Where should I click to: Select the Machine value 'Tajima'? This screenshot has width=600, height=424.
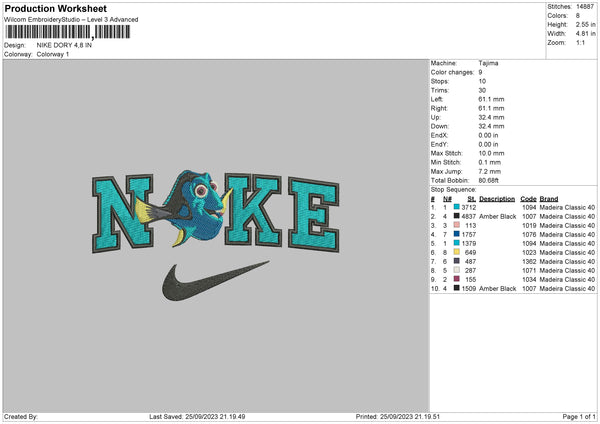488,63
